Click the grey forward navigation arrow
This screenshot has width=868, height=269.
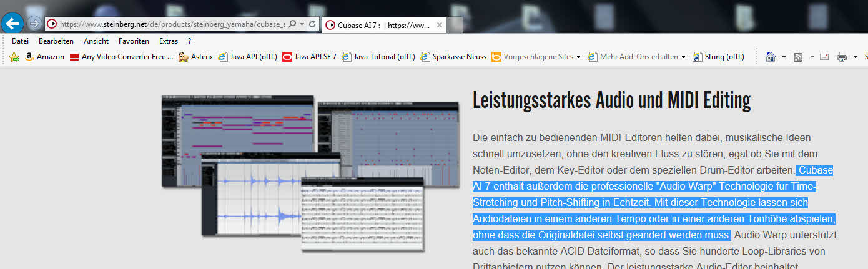[34, 24]
